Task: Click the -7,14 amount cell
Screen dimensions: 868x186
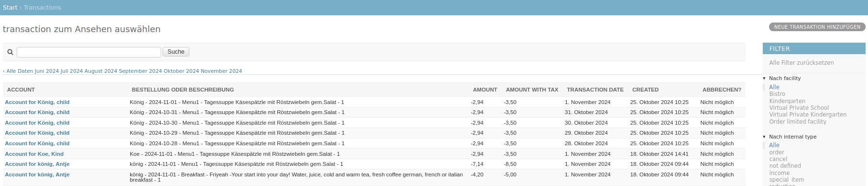Action: click(x=477, y=164)
